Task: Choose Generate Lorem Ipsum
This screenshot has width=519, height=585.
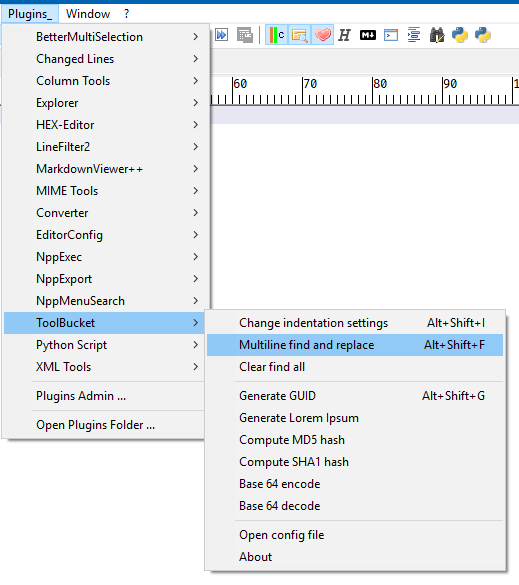Action: pyautogui.click(x=355, y=417)
